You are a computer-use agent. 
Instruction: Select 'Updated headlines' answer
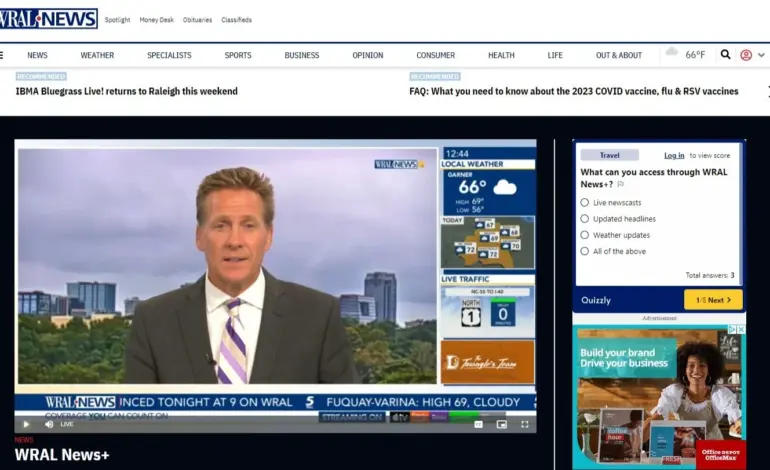coord(584,219)
